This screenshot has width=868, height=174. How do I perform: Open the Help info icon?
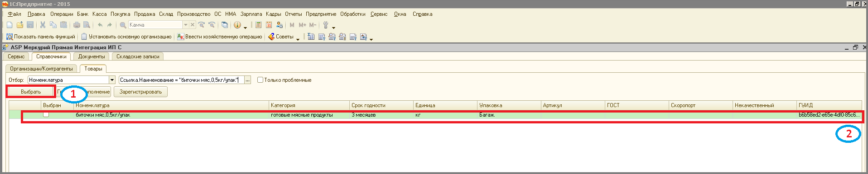point(237,25)
